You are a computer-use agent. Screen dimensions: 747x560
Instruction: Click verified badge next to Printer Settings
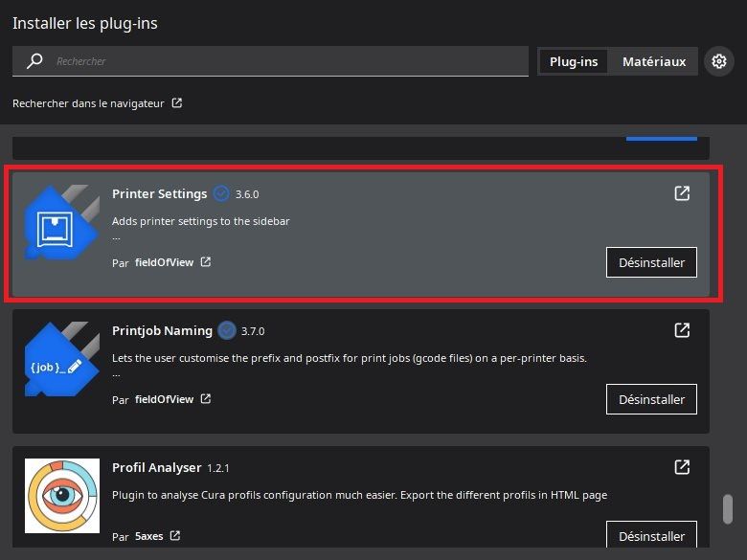[221, 193]
